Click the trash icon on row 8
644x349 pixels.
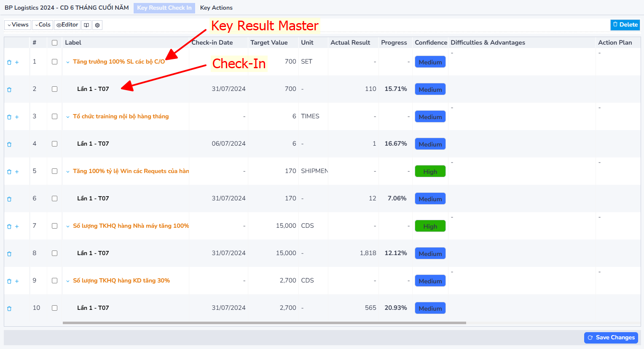pos(9,254)
